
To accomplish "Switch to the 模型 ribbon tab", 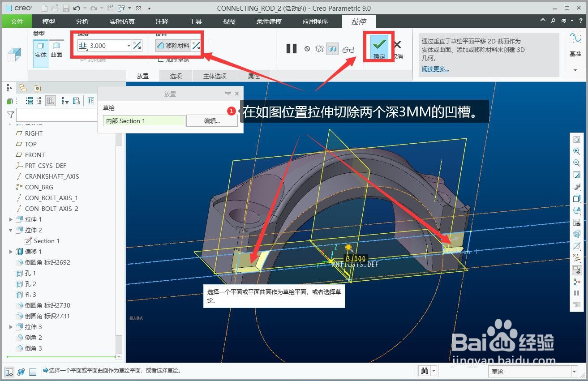I will pos(48,21).
